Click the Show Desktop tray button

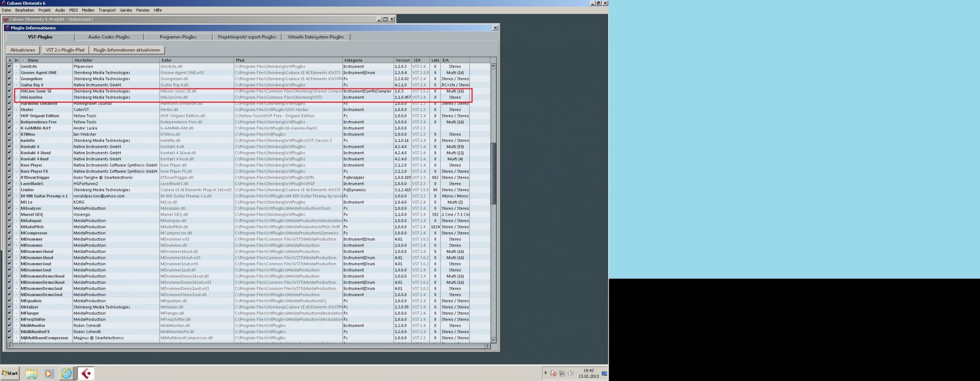pyautogui.click(x=605, y=374)
